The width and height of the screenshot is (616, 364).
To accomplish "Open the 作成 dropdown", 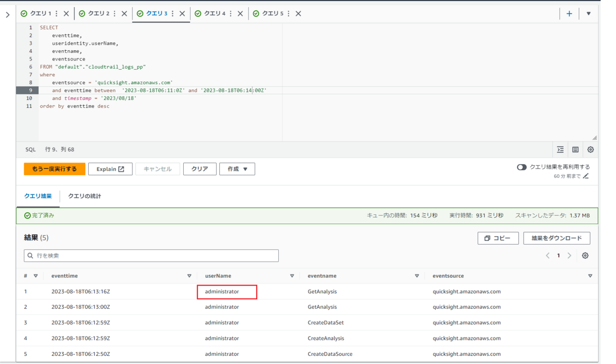I will [237, 169].
